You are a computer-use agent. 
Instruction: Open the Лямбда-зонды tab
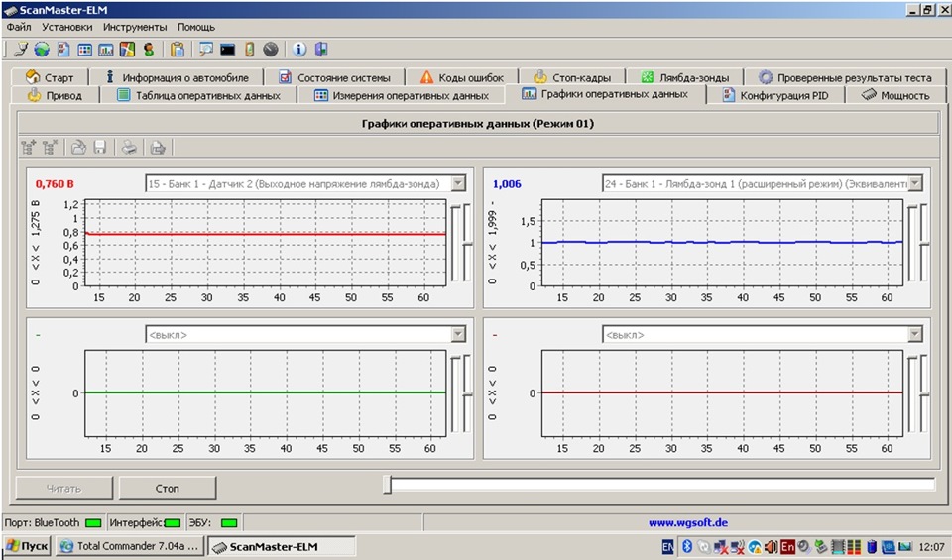(685, 77)
